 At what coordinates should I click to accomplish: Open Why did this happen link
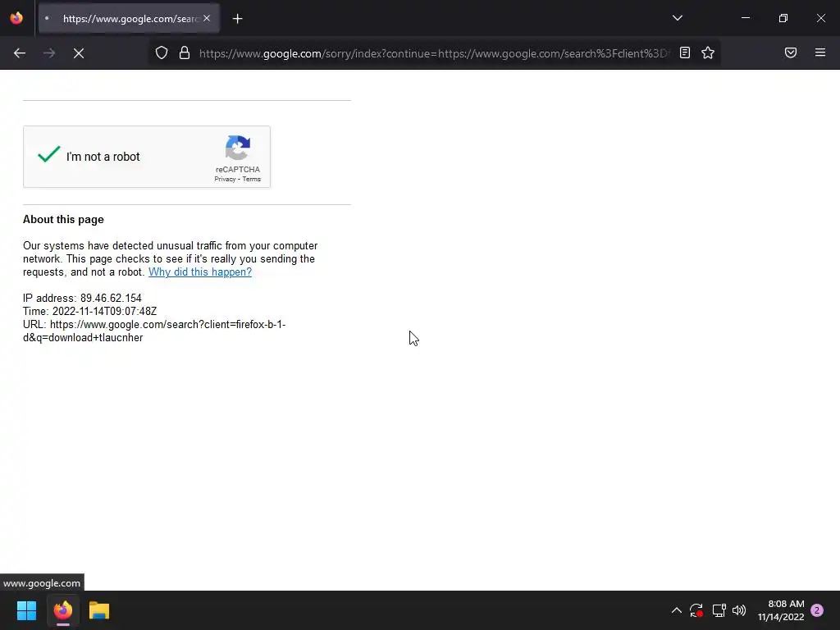click(x=200, y=272)
